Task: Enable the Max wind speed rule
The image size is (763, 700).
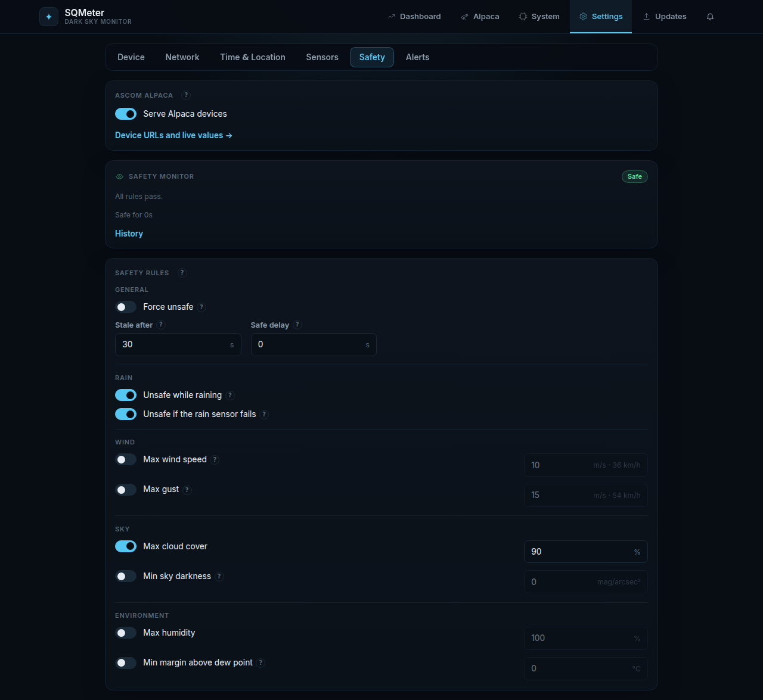Action: coord(126,459)
